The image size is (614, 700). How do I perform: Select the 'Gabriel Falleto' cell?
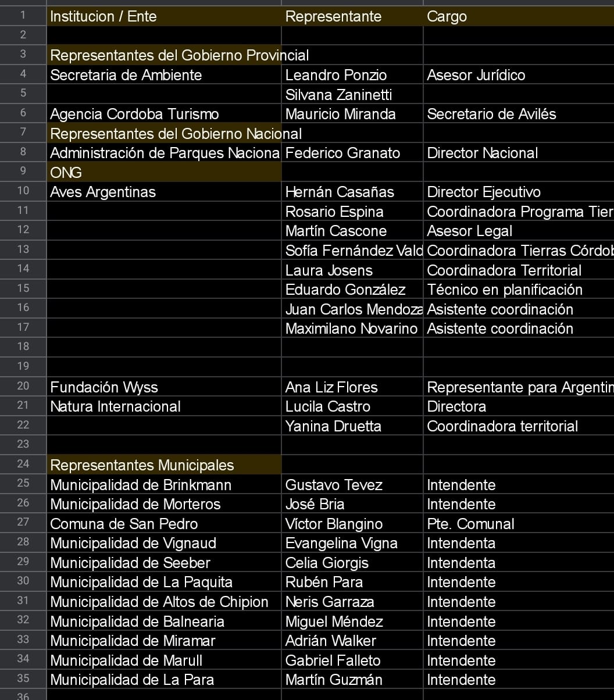352,660
